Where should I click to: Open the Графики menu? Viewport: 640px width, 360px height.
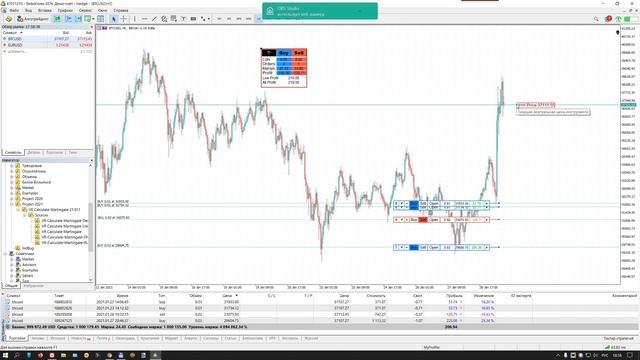click(65, 10)
